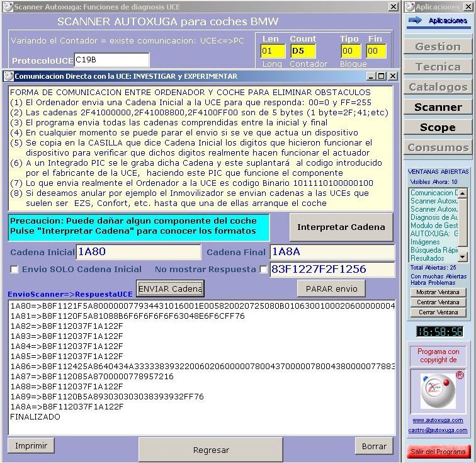This screenshot has width=476, height=463.
Task: Click the castro@autoxuga.com email link
Action: [x=438, y=430]
